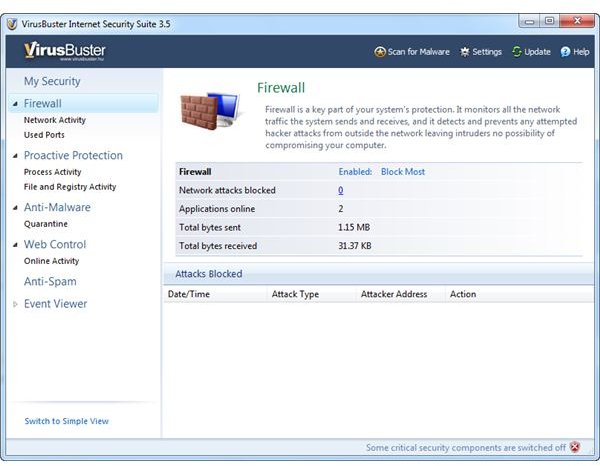Click the Network attacks blocked label
Image resolution: width=600 pixels, height=466 pixels.
(x=227, y=190)
